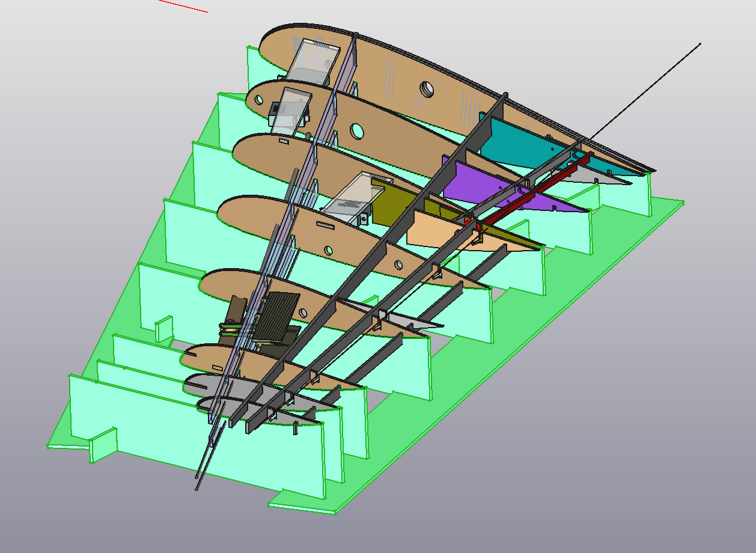Viewport: 756px width, 553px height.
Task: Click the round hole in second rib
Action: pyautogui.click(x=356, y=130)
